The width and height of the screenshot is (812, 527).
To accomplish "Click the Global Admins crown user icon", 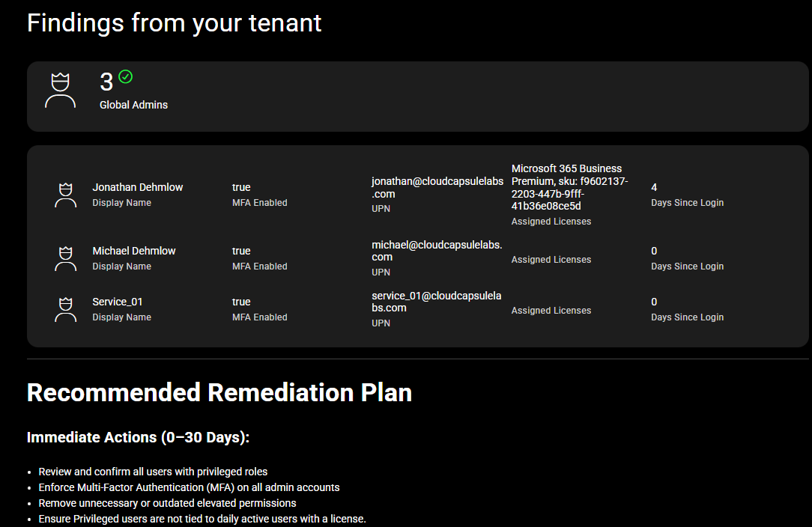I will click(x=60, y=91).
